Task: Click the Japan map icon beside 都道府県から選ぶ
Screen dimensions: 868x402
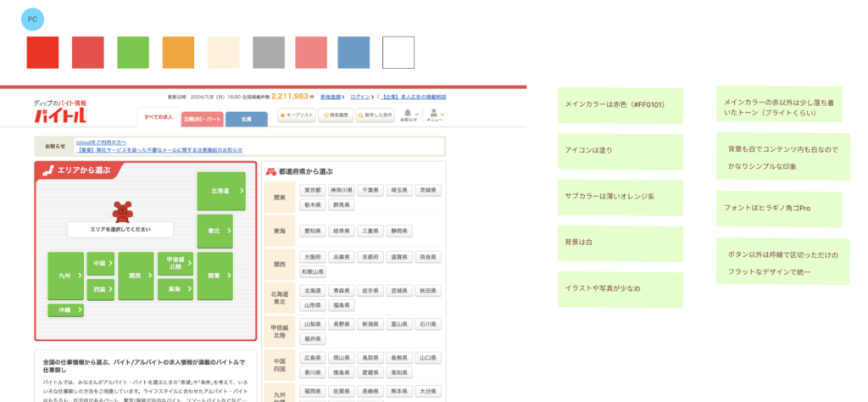Action: 272,171
